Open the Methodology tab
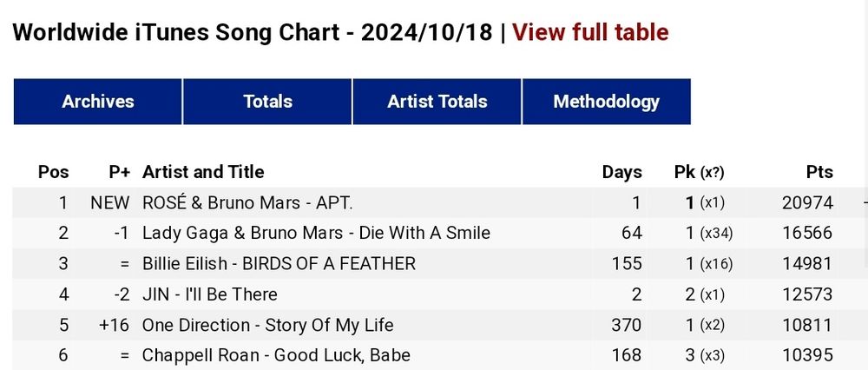 click(x=606, y=102)
